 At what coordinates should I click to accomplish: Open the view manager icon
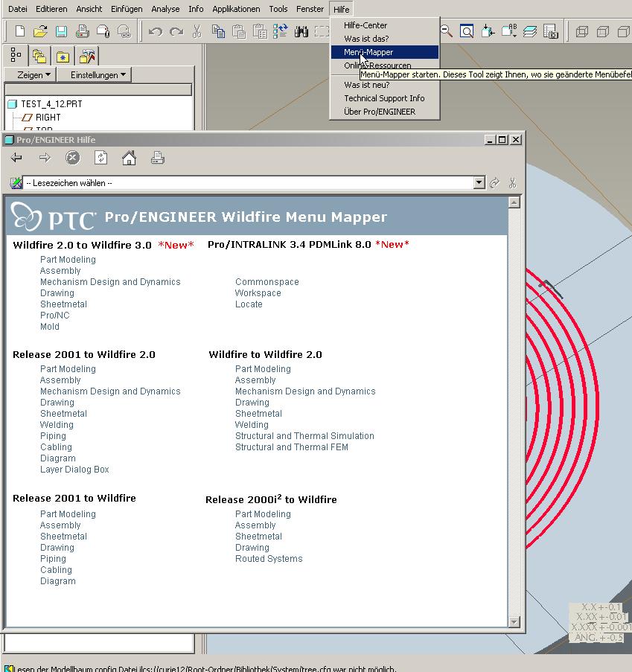coord(551,31)
